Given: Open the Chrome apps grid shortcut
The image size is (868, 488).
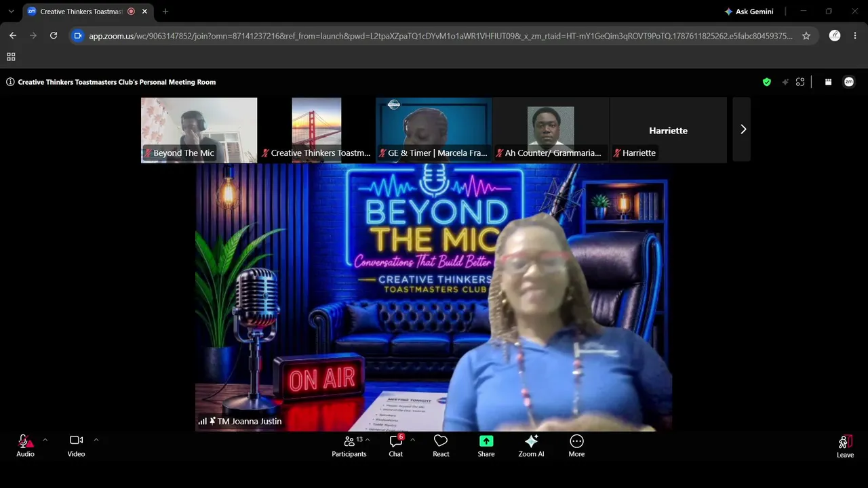Looking at the screenshot, I should [11, 57].
